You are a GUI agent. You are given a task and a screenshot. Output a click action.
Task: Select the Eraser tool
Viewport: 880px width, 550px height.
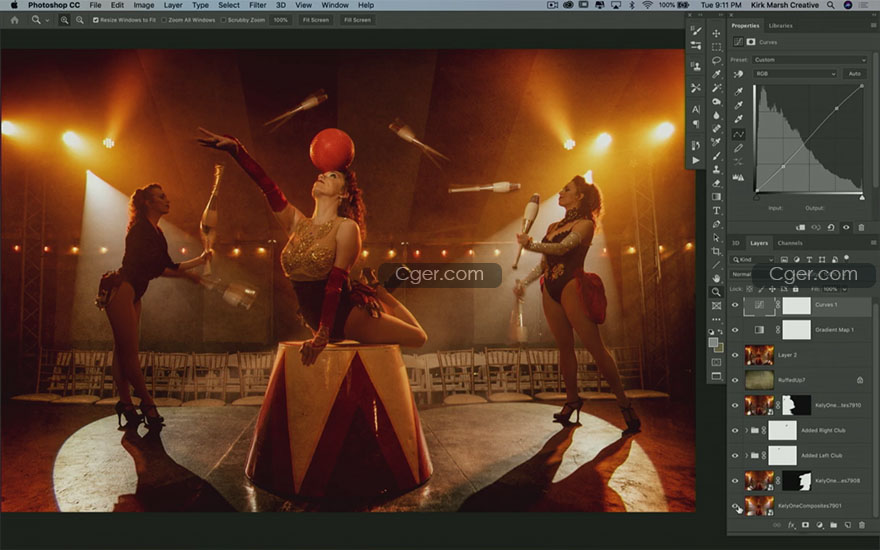pyautogui.click(x=716, y=183)
